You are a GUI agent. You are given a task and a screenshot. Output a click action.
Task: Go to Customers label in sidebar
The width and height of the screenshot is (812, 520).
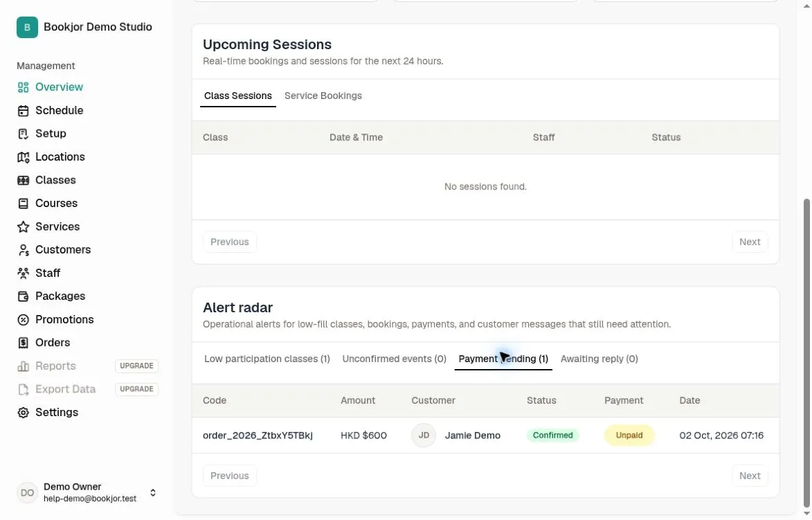click(63, 250)
